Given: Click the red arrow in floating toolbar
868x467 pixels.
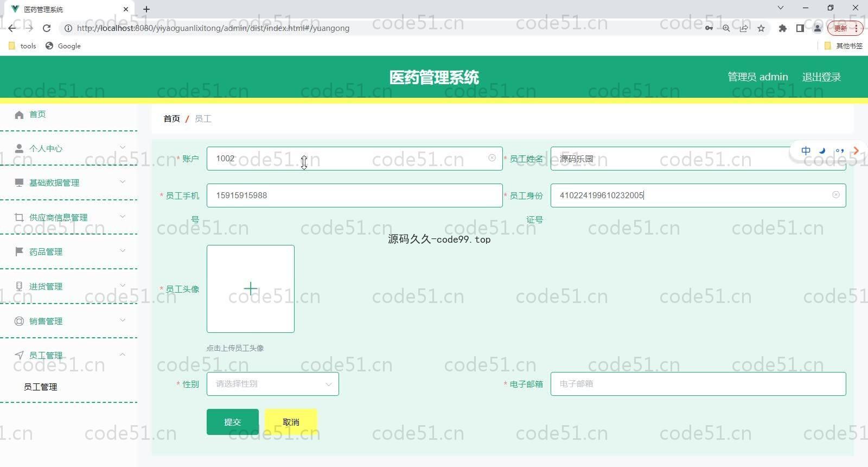Looking at the screenshot, I should click(856, 151).
